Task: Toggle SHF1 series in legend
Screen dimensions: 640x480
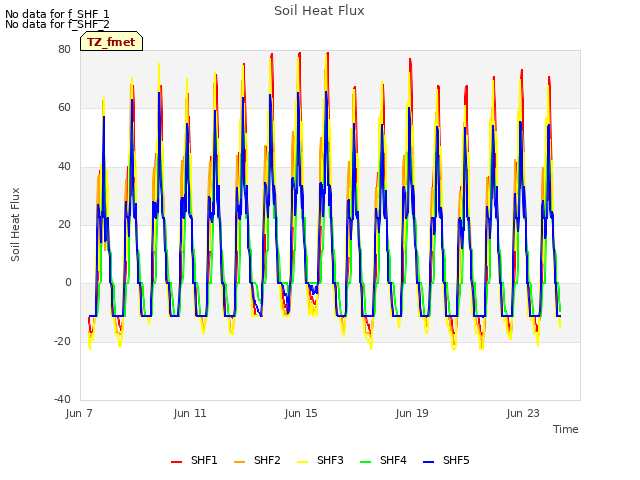Action: [x=194, y=460]
